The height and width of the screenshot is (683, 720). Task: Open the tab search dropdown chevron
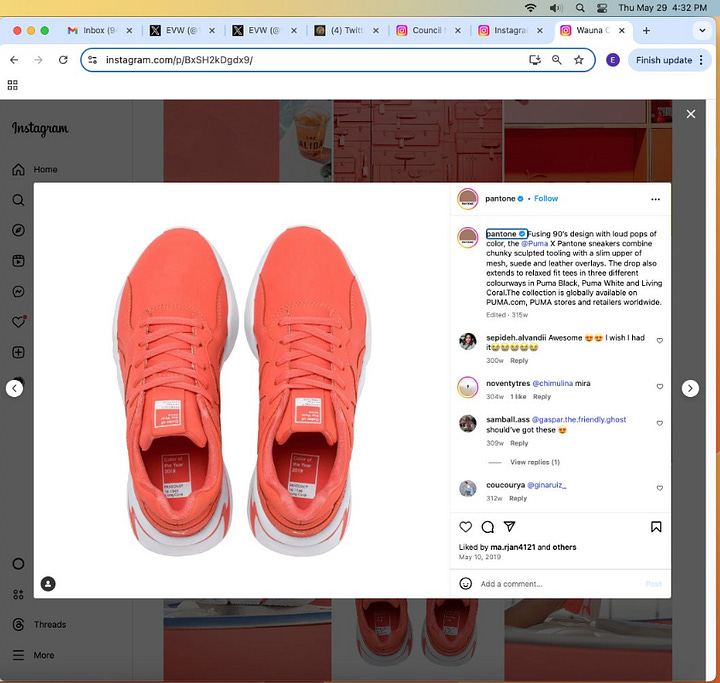pyautogui.click(x=702, y=30)
